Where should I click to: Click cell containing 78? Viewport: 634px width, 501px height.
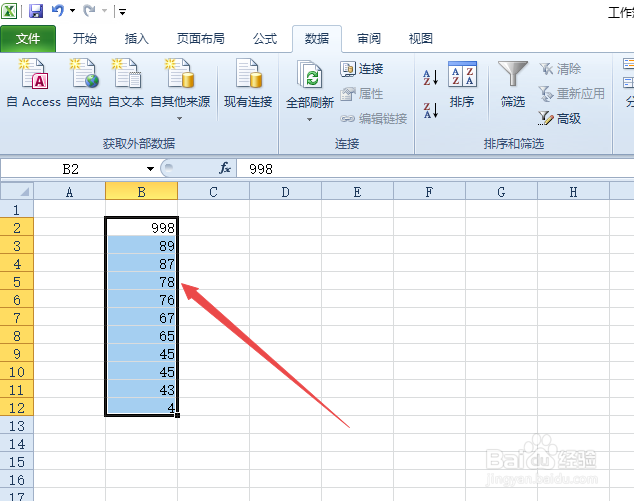pyautogui.click(x=142, y=281)
